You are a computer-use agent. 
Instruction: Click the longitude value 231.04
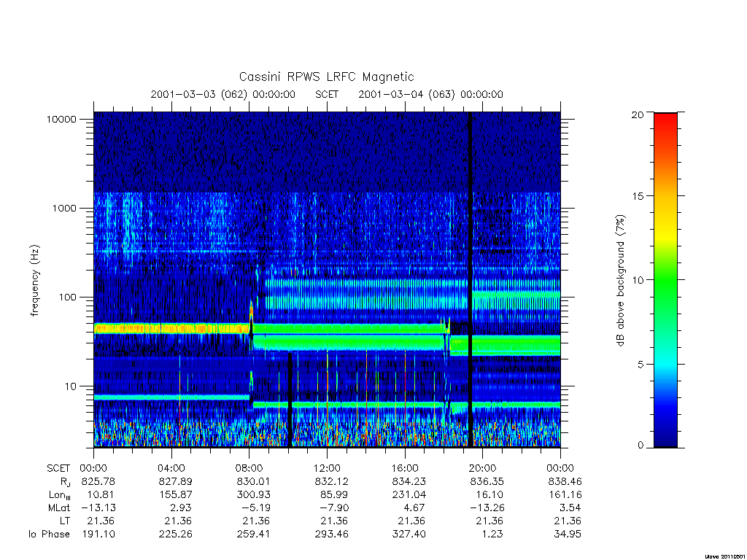coord(409,495)
